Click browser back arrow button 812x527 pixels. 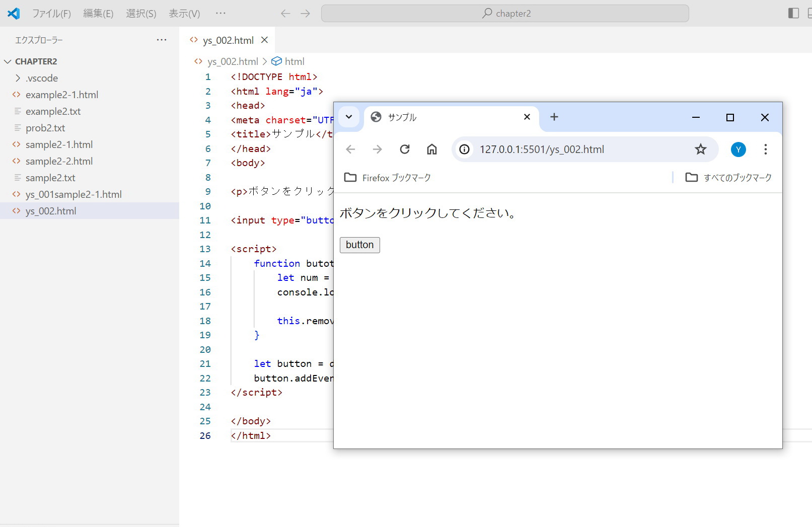click(x=351, y=149)
